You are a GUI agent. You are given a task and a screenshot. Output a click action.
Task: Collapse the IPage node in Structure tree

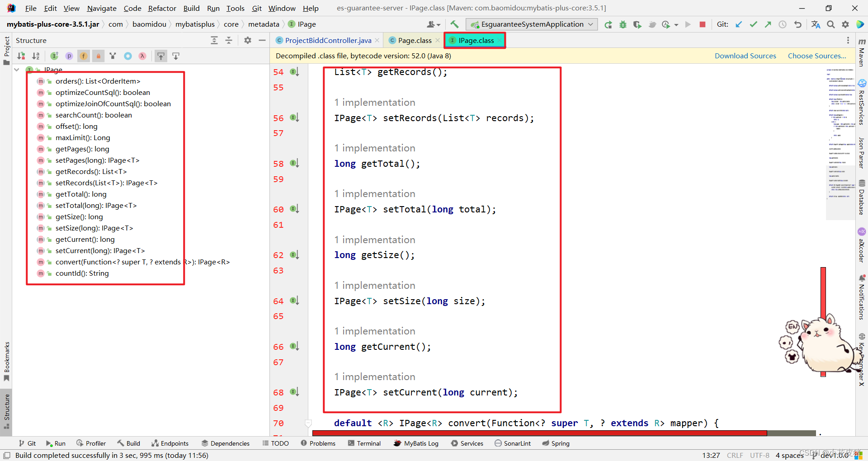pos(17,70)
